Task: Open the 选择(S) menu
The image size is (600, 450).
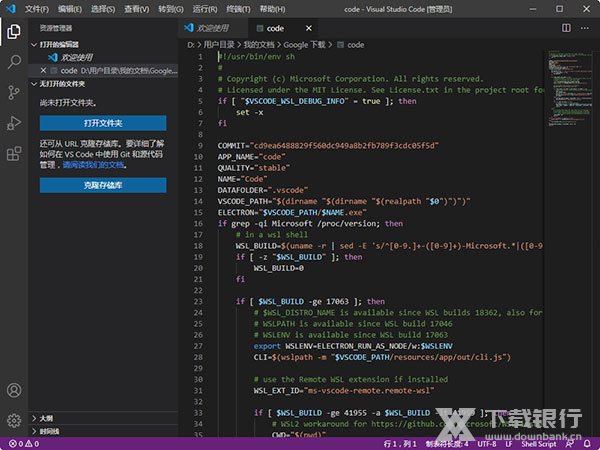Action: coord(103,9)
